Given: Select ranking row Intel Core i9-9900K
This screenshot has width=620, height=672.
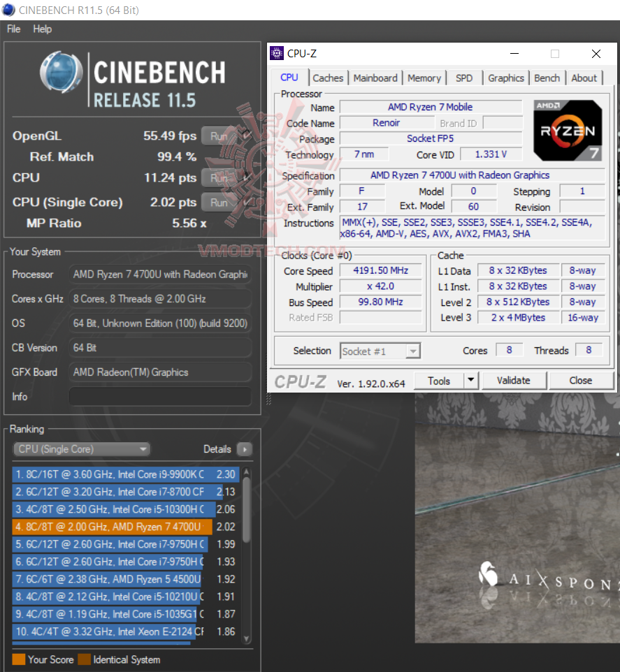Looking at the screenshot, I should coord(125,474).
